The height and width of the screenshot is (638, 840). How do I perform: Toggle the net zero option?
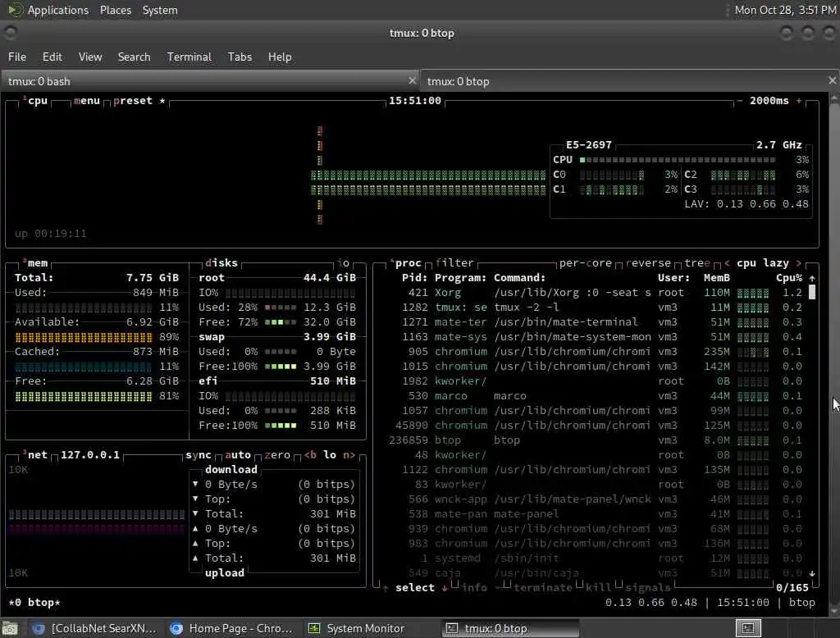pyautogui.click(x=277, y=455)
